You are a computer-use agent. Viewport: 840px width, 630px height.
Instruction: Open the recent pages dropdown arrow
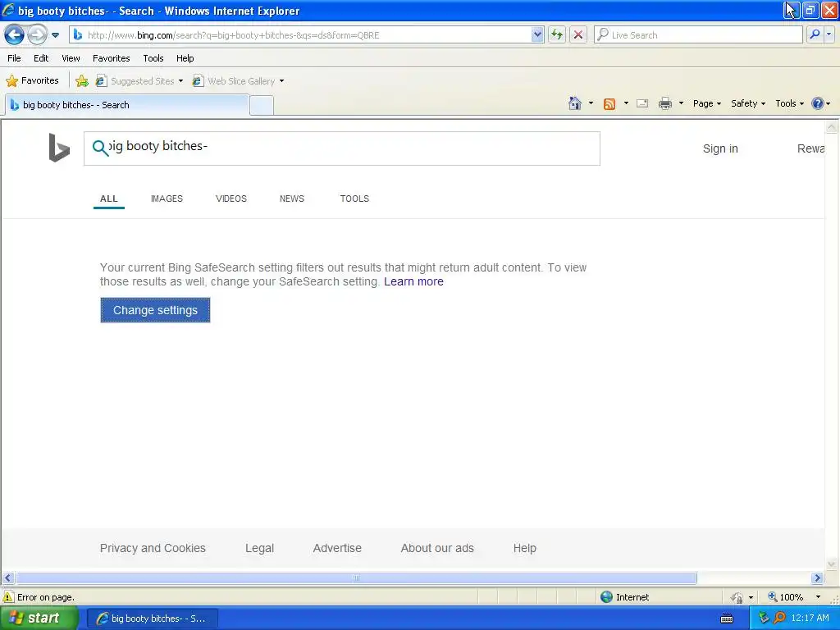pyautogui.click(x=55, y=35)
